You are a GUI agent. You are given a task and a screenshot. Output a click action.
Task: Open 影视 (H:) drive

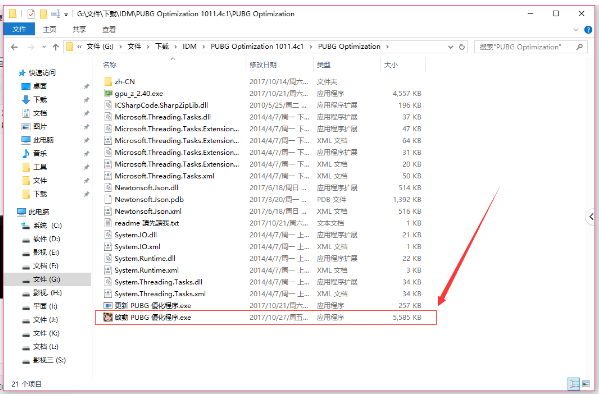pyautogui.click(x=47, y=293)
